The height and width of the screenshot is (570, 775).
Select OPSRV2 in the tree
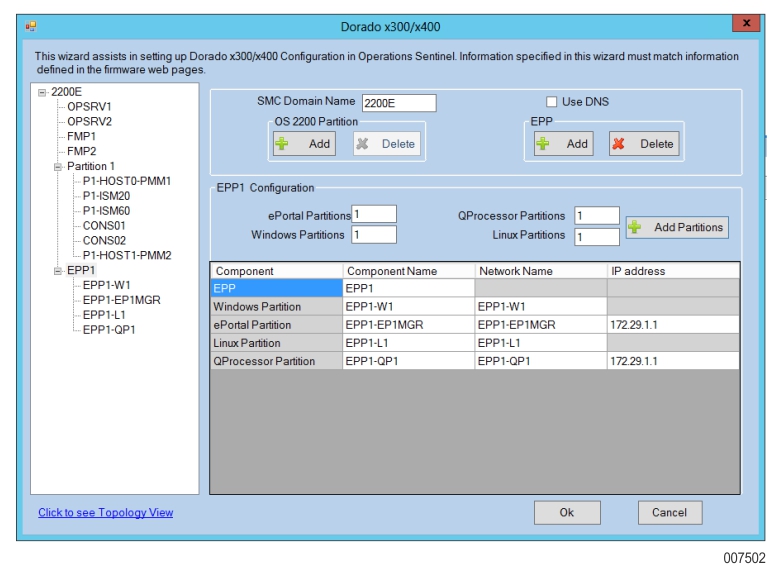89,122
